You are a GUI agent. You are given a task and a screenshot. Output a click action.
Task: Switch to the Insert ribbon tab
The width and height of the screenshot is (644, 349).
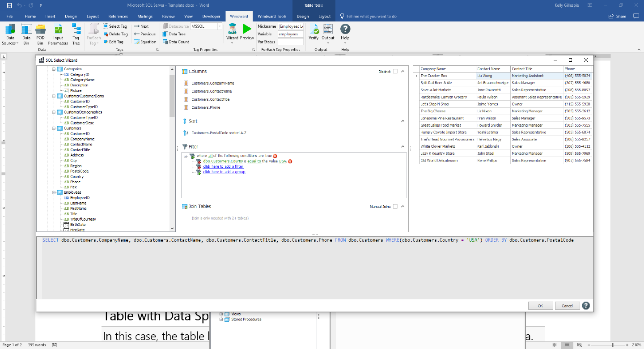51,16
